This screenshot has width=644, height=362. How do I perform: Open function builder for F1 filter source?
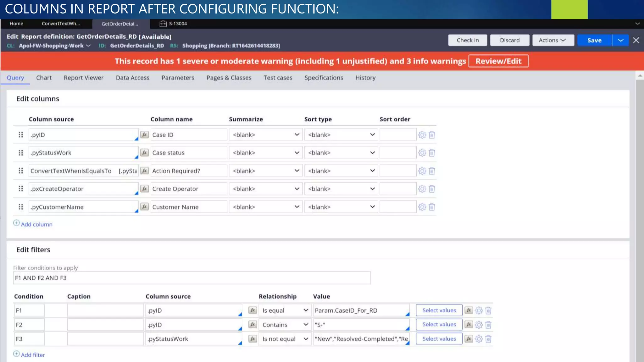[253, 310]
